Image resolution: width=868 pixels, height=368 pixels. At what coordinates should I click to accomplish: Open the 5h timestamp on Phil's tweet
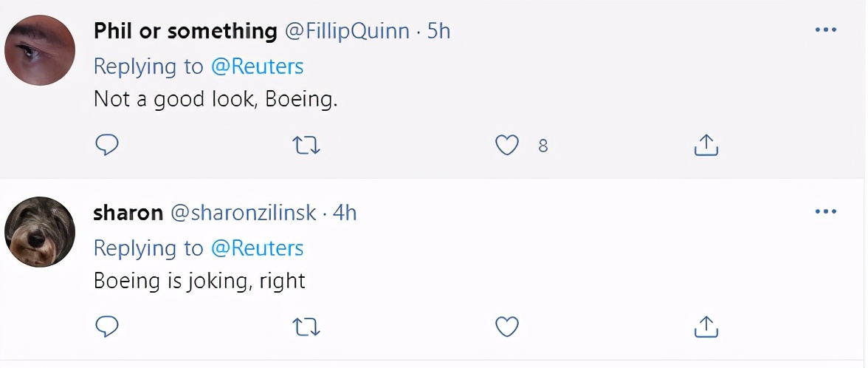tap(438, 31)
